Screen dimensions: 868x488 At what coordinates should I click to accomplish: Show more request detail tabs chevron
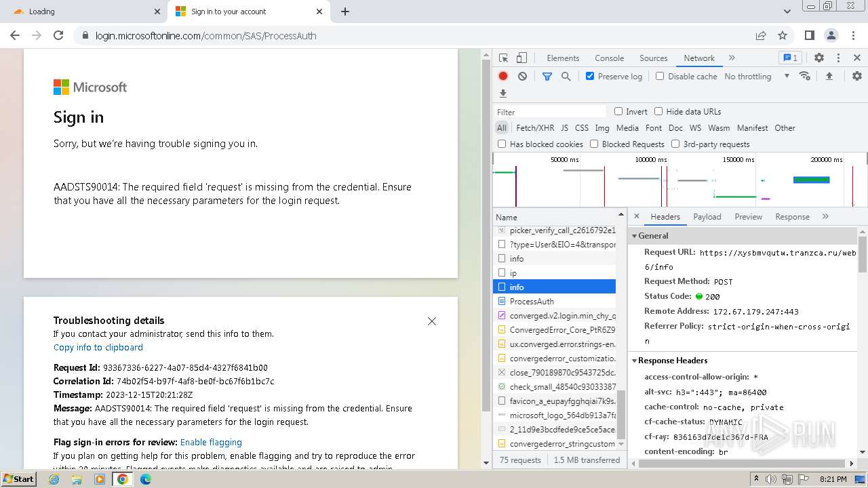coord(825,217)
